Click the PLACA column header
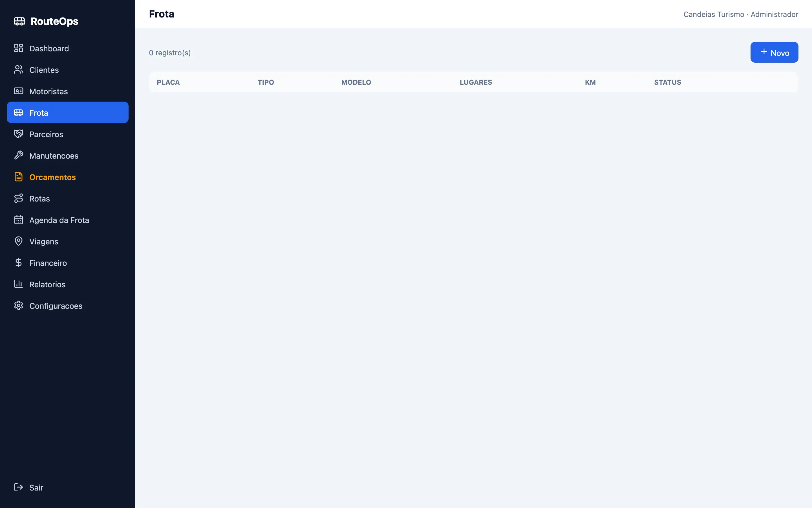The image size is (812, 508). point(168,82)
